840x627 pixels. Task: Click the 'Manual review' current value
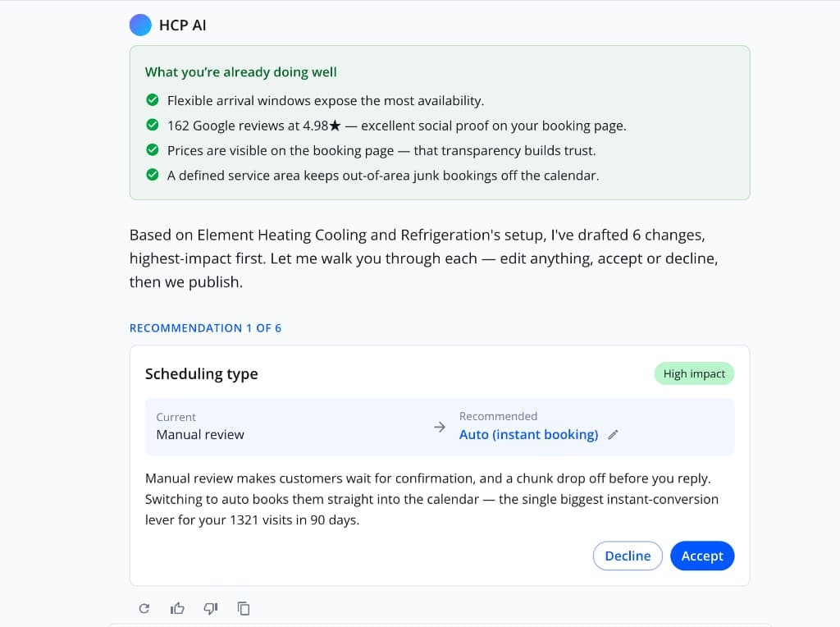(x=200, y=435)
